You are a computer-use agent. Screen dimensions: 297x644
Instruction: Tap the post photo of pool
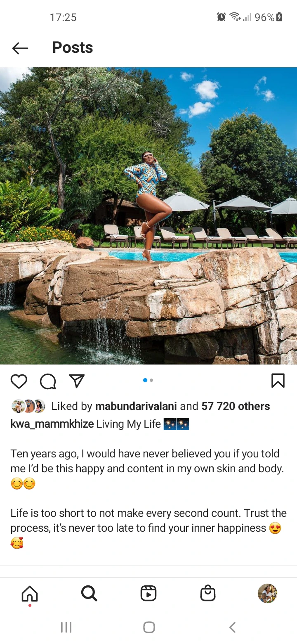(x=148, y=216)
